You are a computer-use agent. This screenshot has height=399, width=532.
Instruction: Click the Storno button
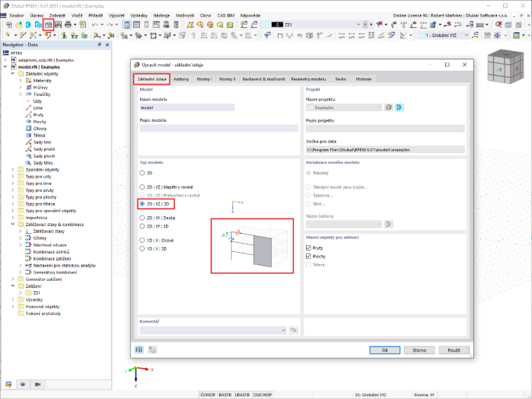click(419, 350)
